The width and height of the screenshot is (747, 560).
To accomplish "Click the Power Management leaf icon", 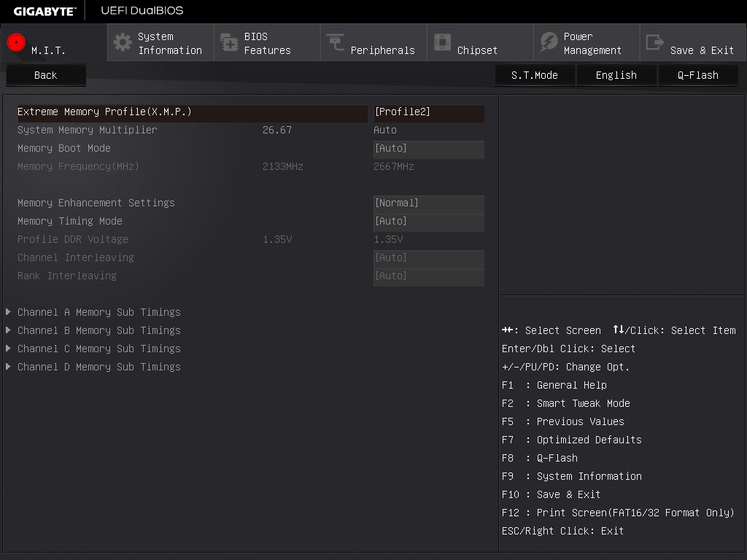I will [549, 42].
